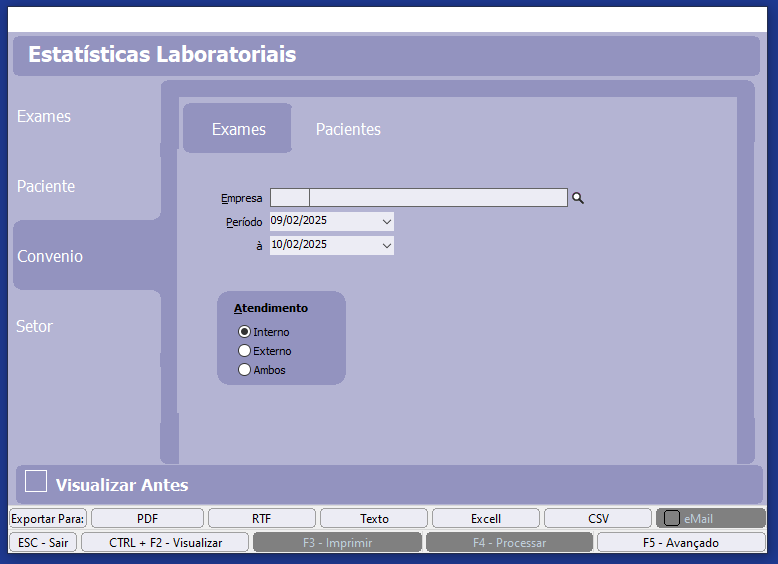The height and width of the screenshot is (564, 778).
Task: Open the Exames sidebar section
Action: tap(44, 116)
